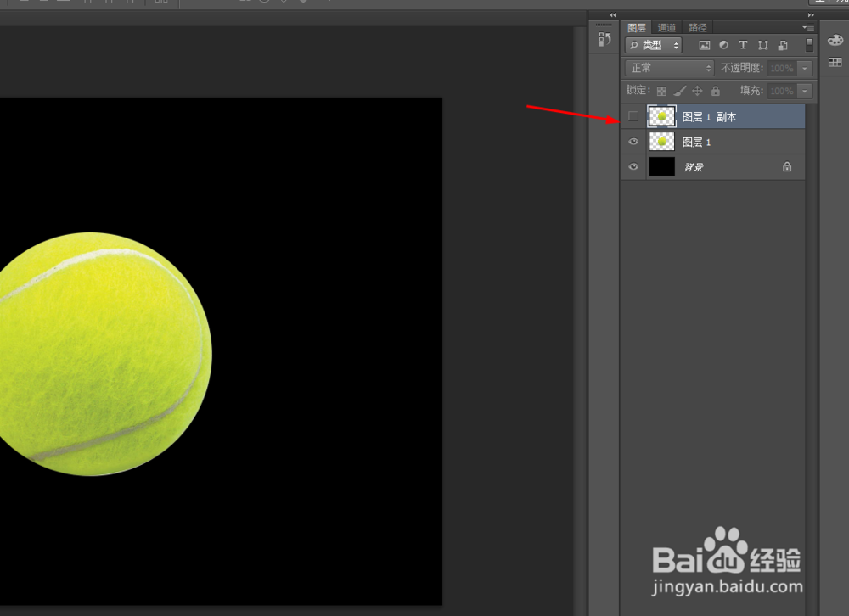Lock all padlock icon in lock row
Viewport: 849px width, 616px height.
(x=715, y=91)
